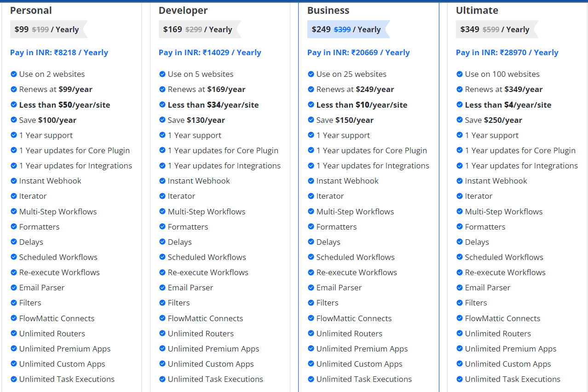588x392 pixels.
Task: Click "Less than $4/year/site" in the Ultimate plan
Action: 508,105
